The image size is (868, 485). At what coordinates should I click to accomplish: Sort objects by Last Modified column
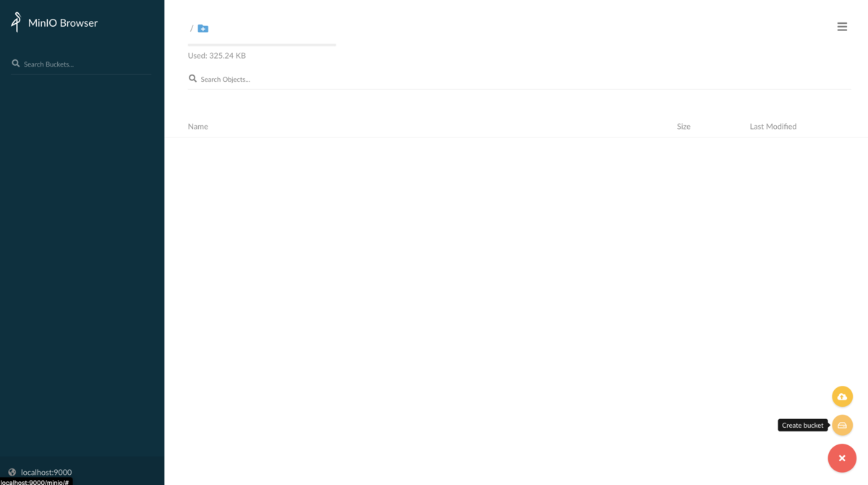pos(773,126)
